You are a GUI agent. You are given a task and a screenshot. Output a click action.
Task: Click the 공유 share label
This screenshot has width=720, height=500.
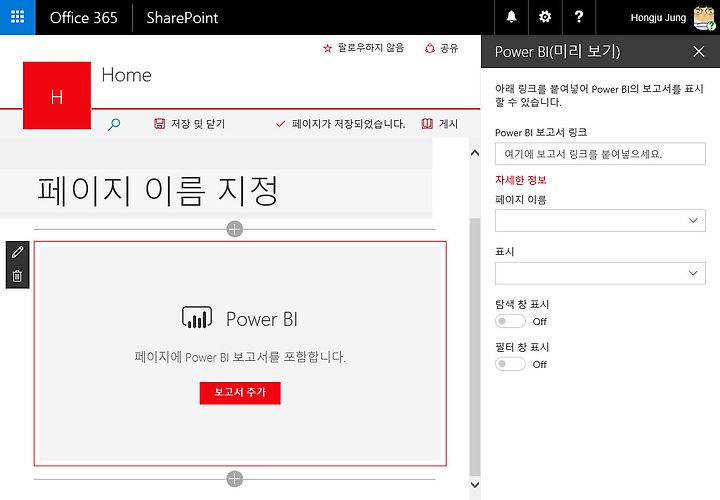click(449, 48)
